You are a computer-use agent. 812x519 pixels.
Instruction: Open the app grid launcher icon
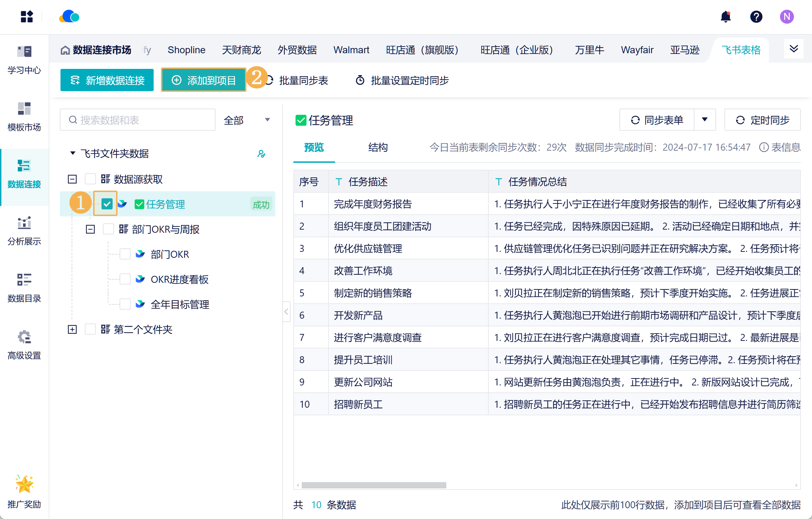point(26,16)
